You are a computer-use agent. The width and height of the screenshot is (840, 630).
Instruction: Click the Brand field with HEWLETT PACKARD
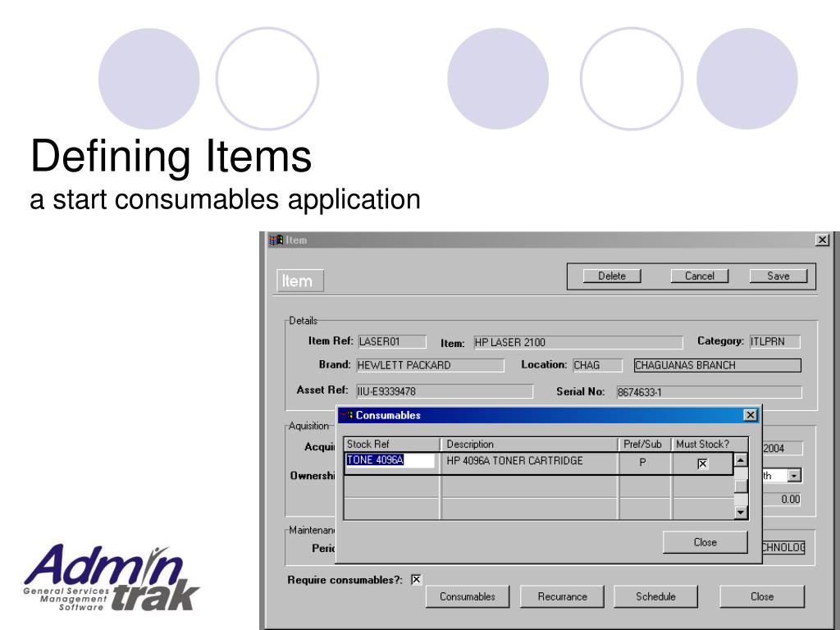coord(430,365)
